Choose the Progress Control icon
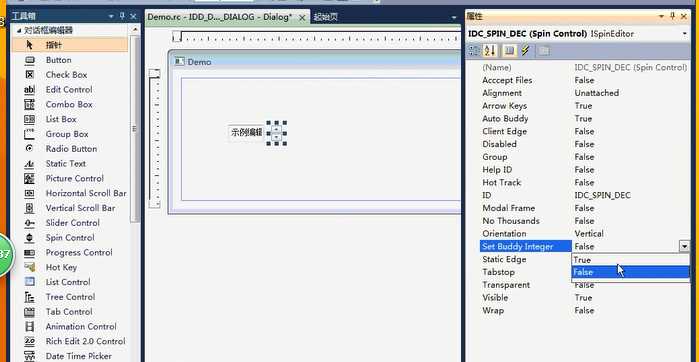The image size is (699, 362). pyautogui.click(x=29, y=252)
